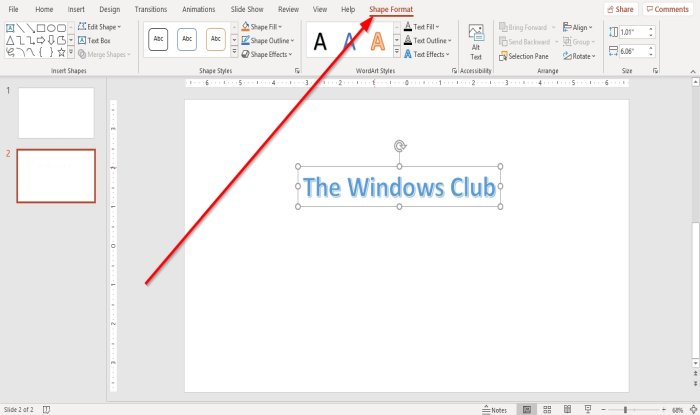Image resolution: width=700 pixels, height=415 pixels.
Task: Open Rotate dropdown
Action: (x=579, y=56)
